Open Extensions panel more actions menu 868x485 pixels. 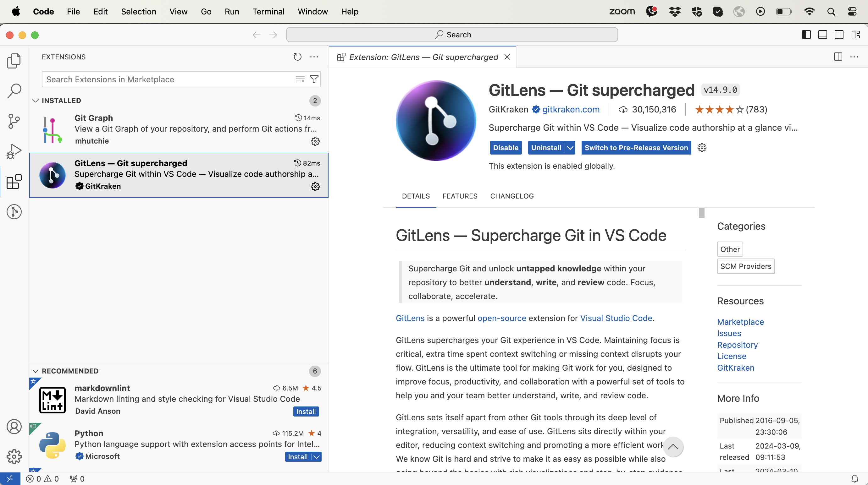314,57
